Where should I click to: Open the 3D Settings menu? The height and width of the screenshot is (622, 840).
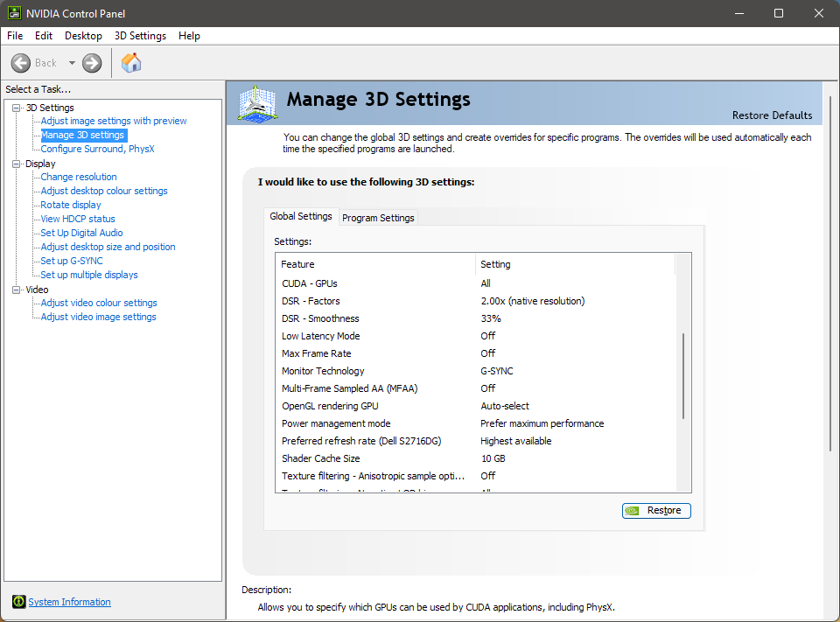(x=140, y=36)
